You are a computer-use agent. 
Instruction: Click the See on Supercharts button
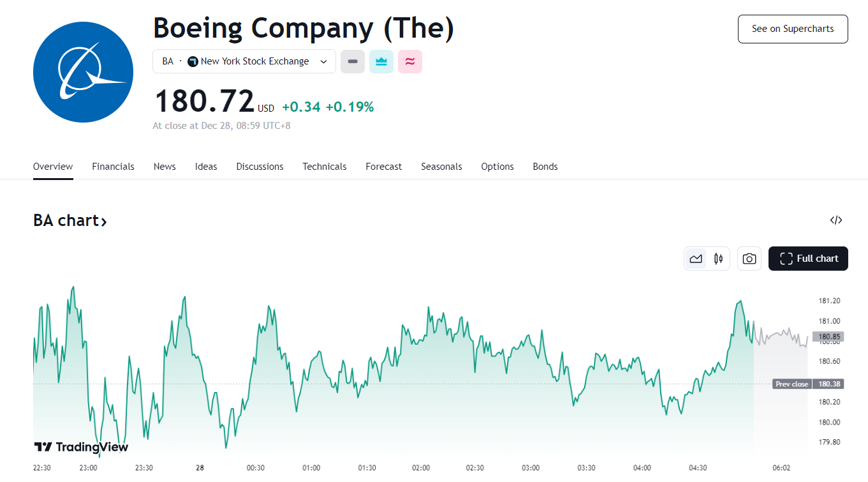(x=793, y=29)
